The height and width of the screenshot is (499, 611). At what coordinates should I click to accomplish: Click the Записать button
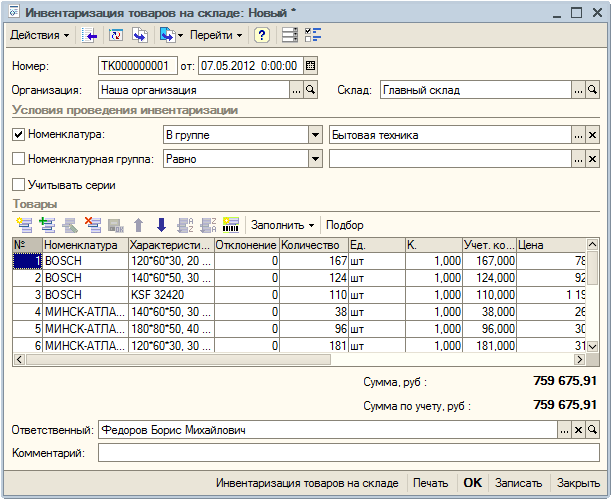coord(518,483)
